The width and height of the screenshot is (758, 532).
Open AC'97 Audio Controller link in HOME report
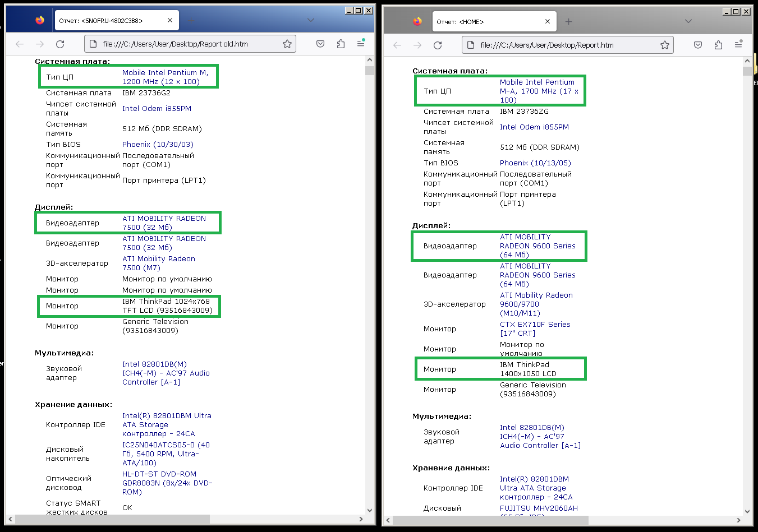[540, 436]
